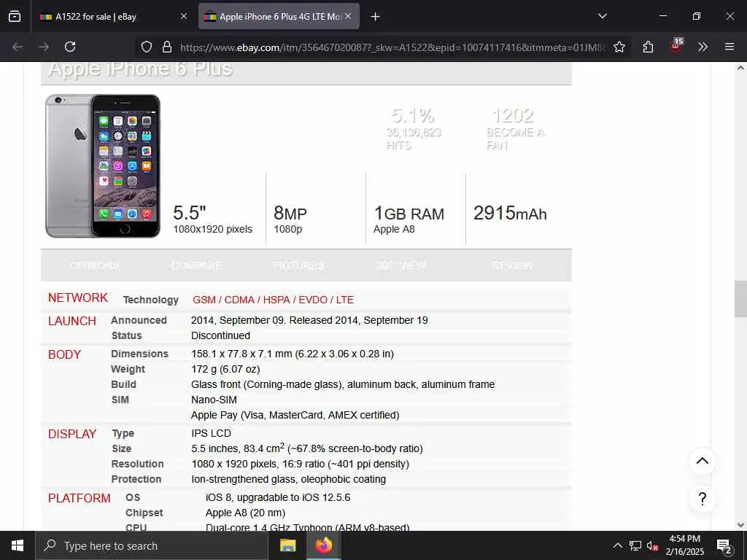The image size is (747, 560).
Task: Select the 172 g (6.07 oz) weight value
Action: 225,369
